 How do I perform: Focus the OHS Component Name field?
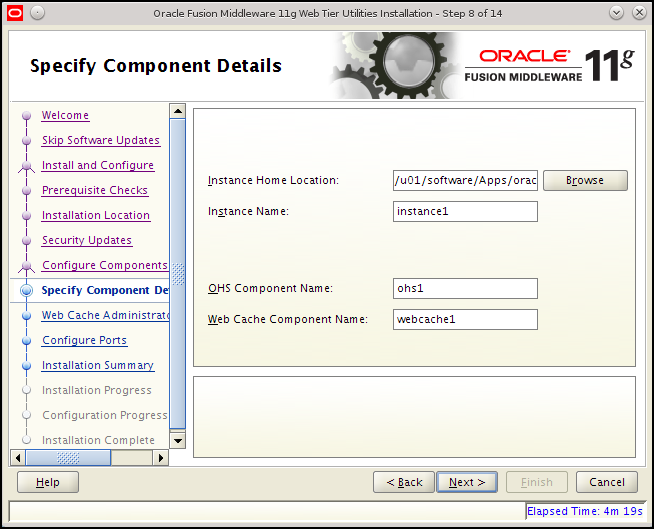(465, 289)
